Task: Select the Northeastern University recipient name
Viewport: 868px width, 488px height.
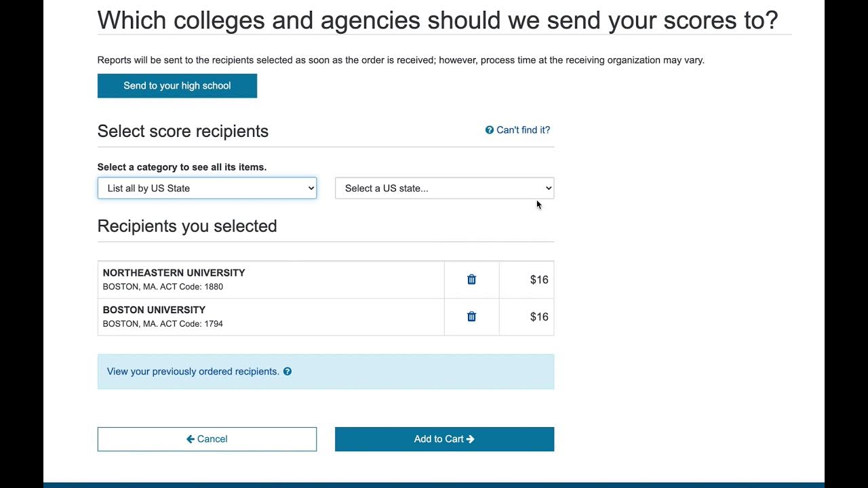Action: [x=174, y=272]
